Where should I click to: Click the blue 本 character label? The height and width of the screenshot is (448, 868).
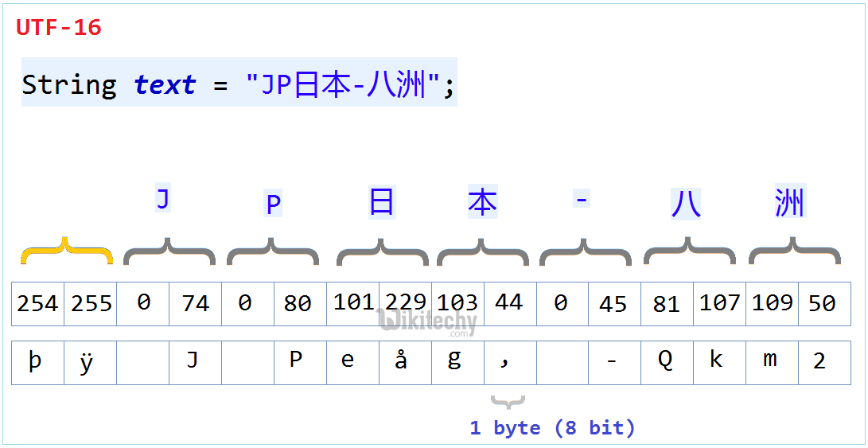482,204
